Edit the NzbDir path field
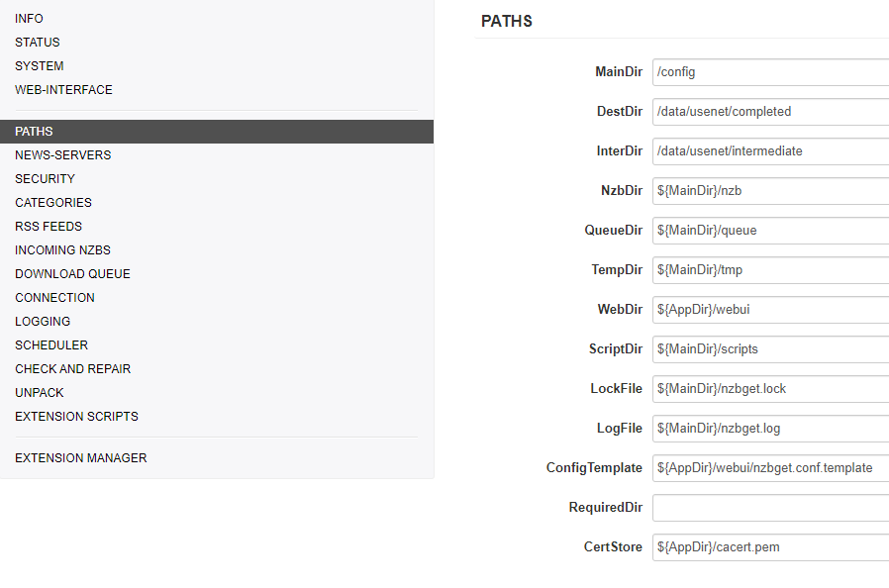Image resolution: width=889 pixels, height=588 pixels. tap(770, 191)
